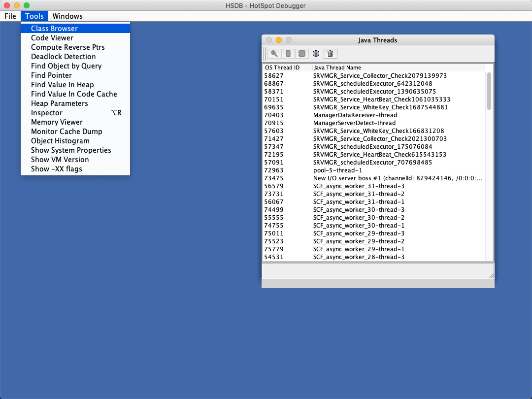This screenshot has height=399, width=532.
Task: Open Find Object by Query
Action: point(75,66)
